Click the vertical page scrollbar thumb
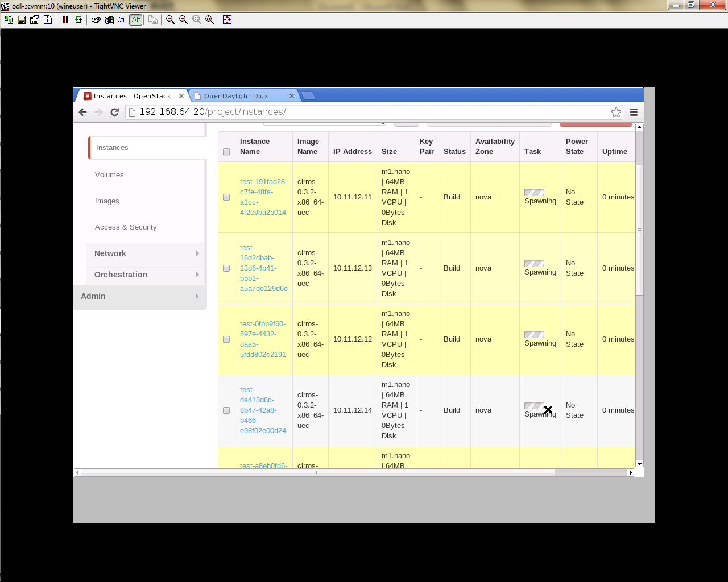The image size is (728, 582). 639,230
